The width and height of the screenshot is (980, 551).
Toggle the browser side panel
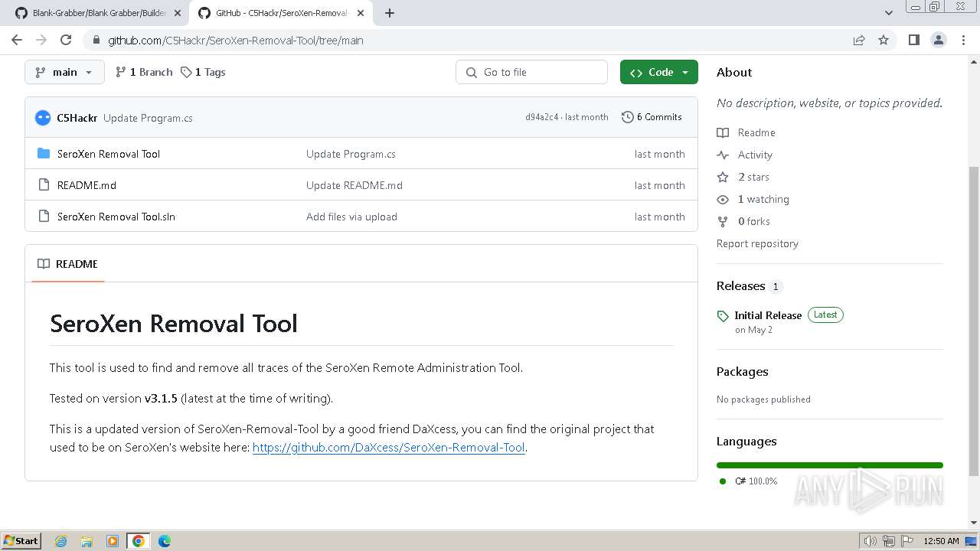913,40
